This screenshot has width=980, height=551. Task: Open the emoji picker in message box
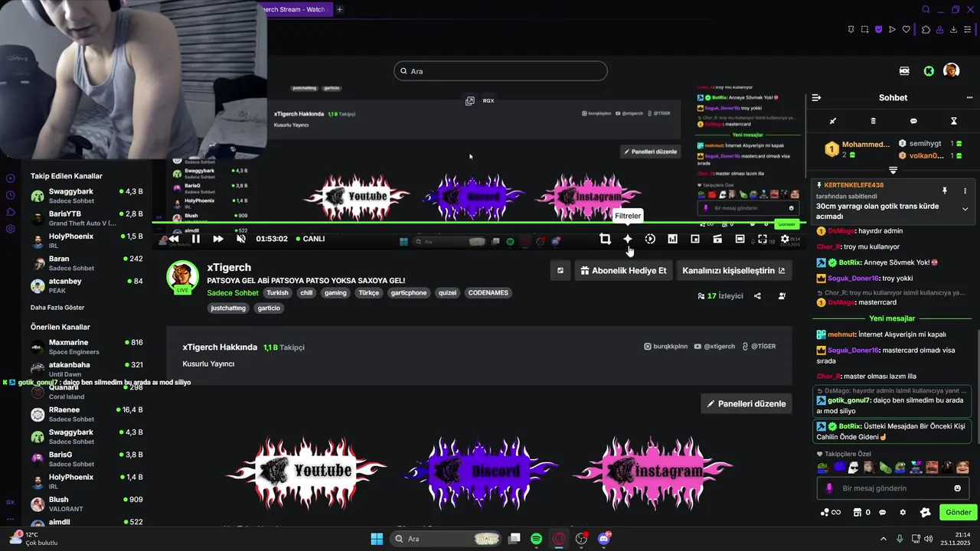957,488
